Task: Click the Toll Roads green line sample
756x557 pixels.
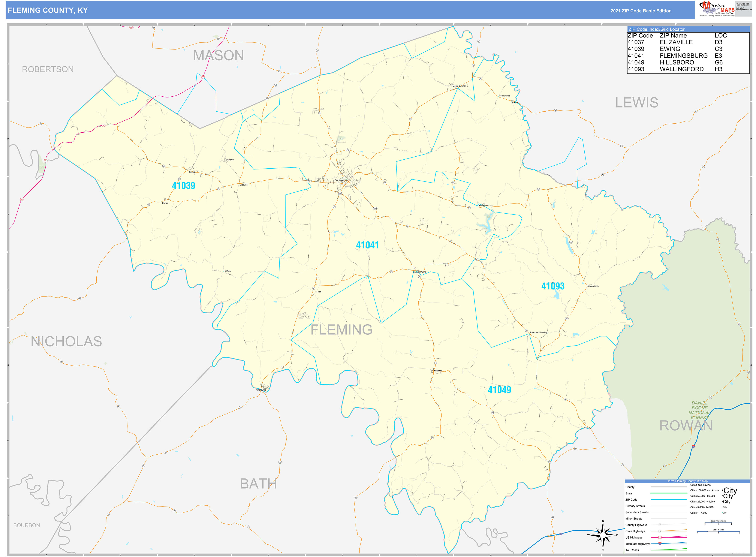Action: pos(669,550)
